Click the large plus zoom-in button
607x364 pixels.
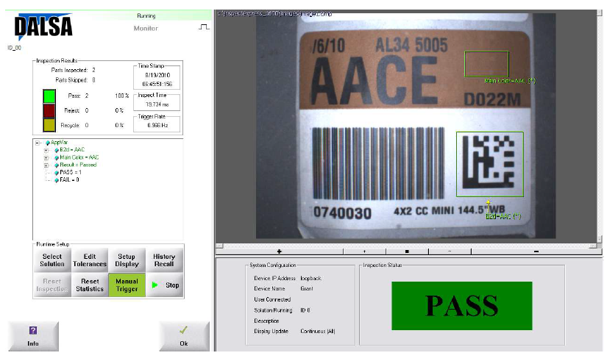click(279, 251)
